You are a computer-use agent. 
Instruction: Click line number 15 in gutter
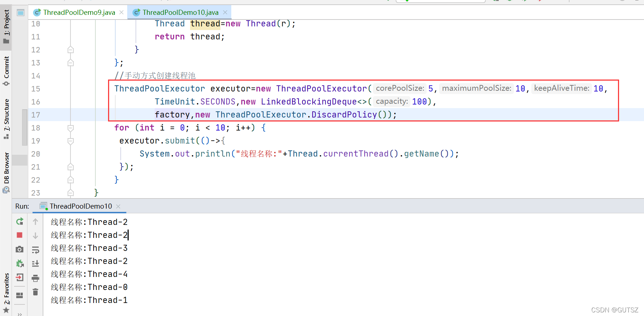click(x=36, y=89)
